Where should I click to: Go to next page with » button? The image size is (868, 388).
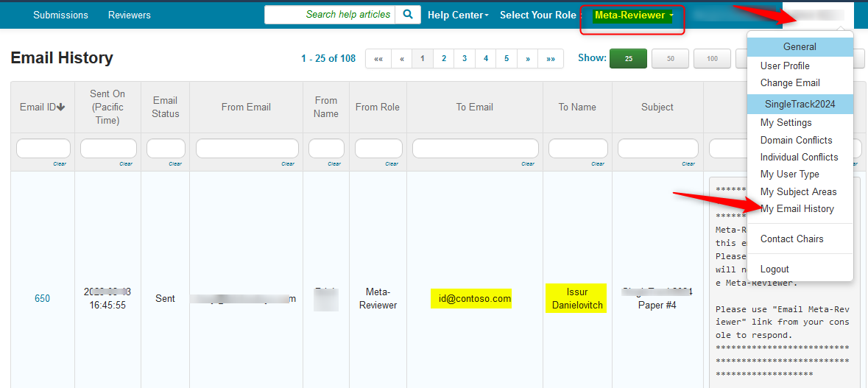[528, 59]
